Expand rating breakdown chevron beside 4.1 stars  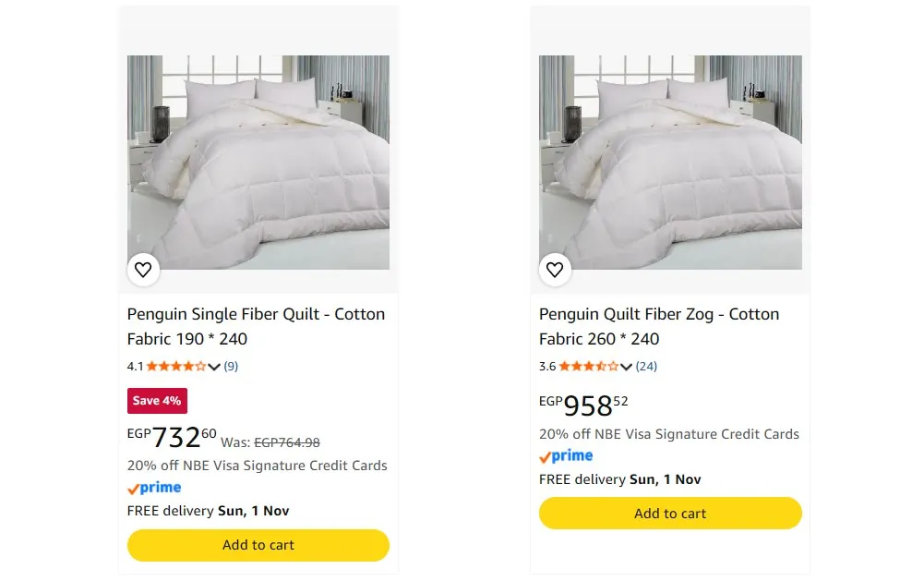pyautogui.click(x=214, y=367)
